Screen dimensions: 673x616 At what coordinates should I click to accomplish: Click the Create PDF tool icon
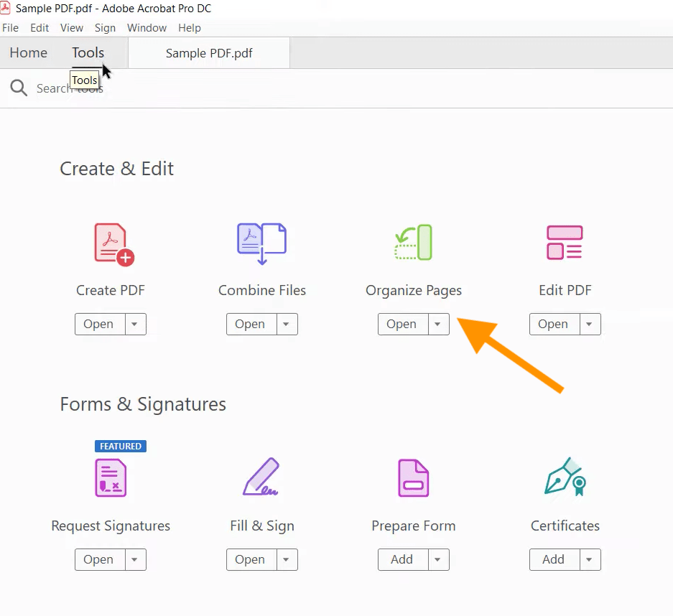pyautogui.click(x=113, y=245)
